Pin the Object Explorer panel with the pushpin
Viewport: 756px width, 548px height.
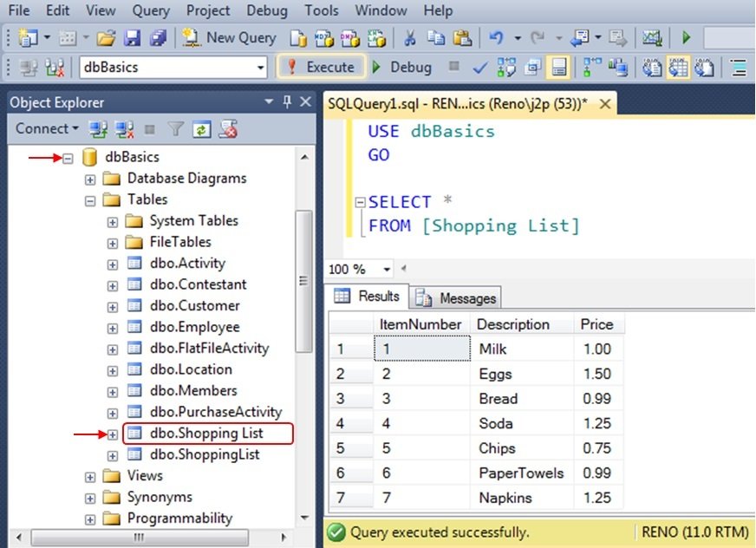(x=287, y=101)
